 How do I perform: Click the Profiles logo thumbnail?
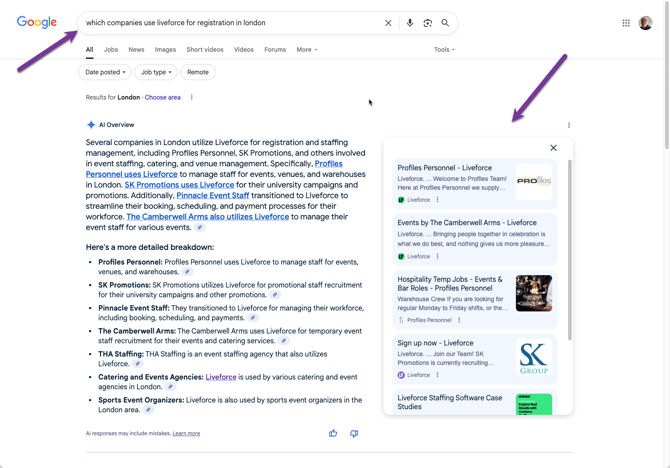pos(534,182)
